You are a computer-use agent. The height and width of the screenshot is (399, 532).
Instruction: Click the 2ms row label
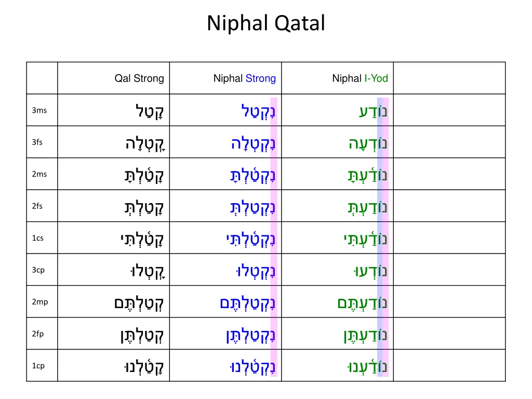39,174
